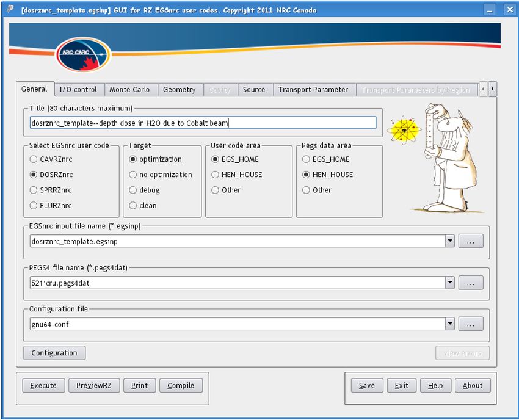Open the Source tab
Screen dimensions: 519x420
pyautogui.click(x=254, y=90)
